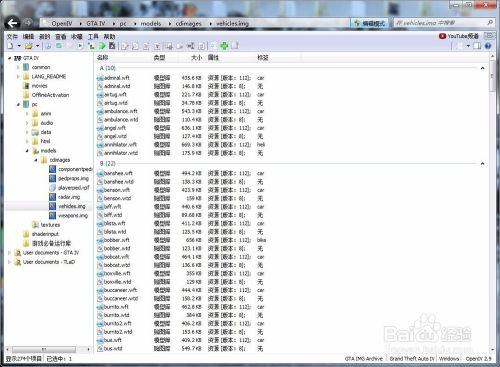
Task: Toggle the preview pane layout button
Action: [x=477, y=46]
